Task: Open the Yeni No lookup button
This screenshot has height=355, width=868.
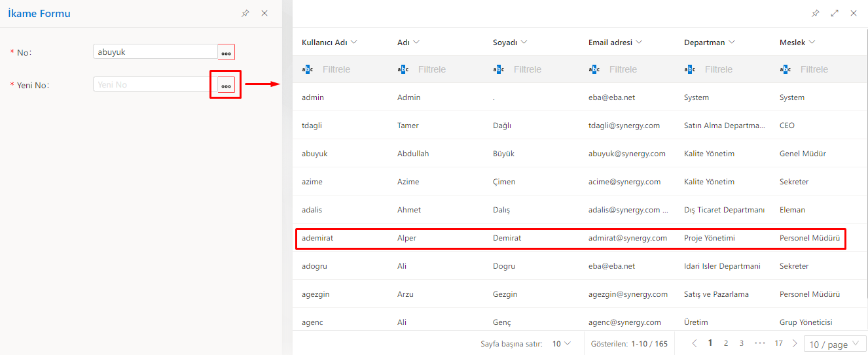Action: coord(226,85)
